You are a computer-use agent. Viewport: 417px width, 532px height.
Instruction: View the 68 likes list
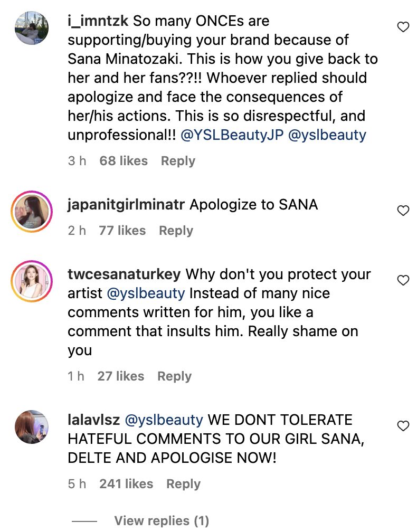[124, 161]
